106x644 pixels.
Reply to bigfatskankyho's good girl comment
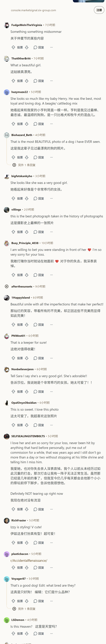pos(39,198)
